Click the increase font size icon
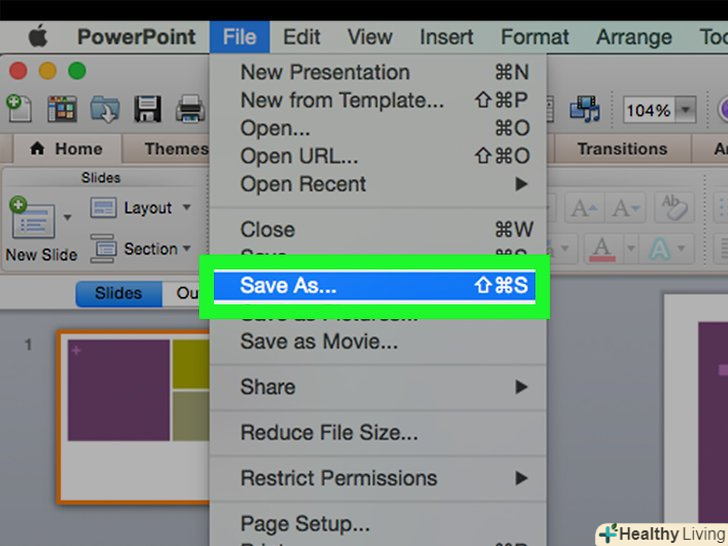The width and height of the screenshot is (728, 546). [x=583, y=207]
